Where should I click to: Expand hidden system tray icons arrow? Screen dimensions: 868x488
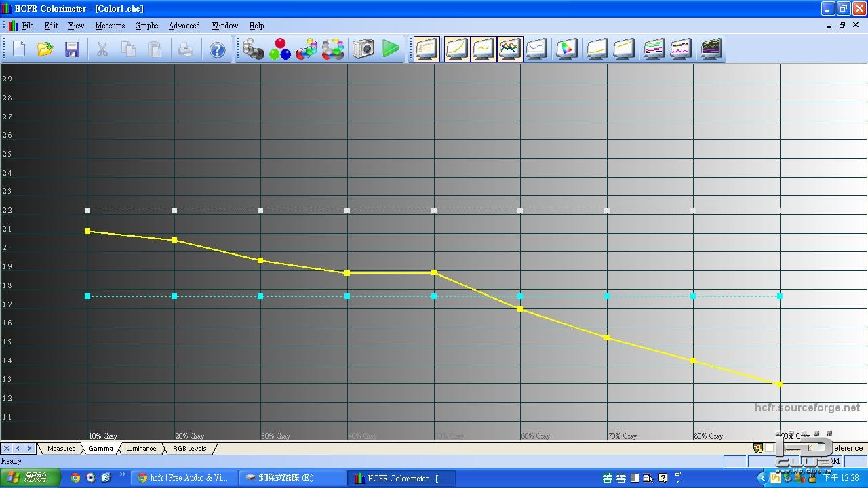(762, 478)
